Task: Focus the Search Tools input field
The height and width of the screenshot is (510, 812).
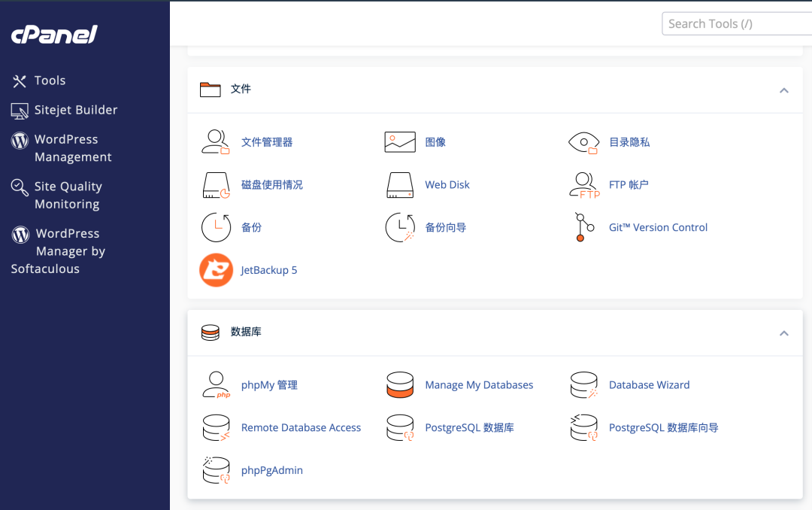Action: tap(737, 24)
